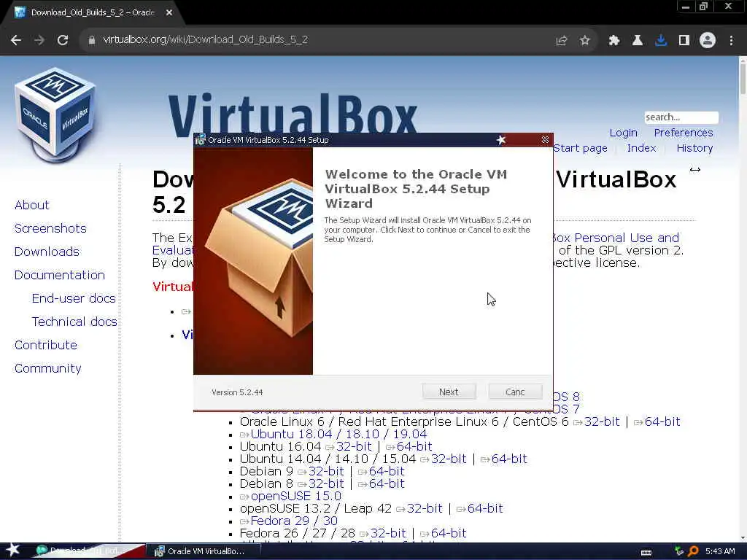
Task: Download Ubuntu 14.04 32-bit package
Action: point(449,459)
